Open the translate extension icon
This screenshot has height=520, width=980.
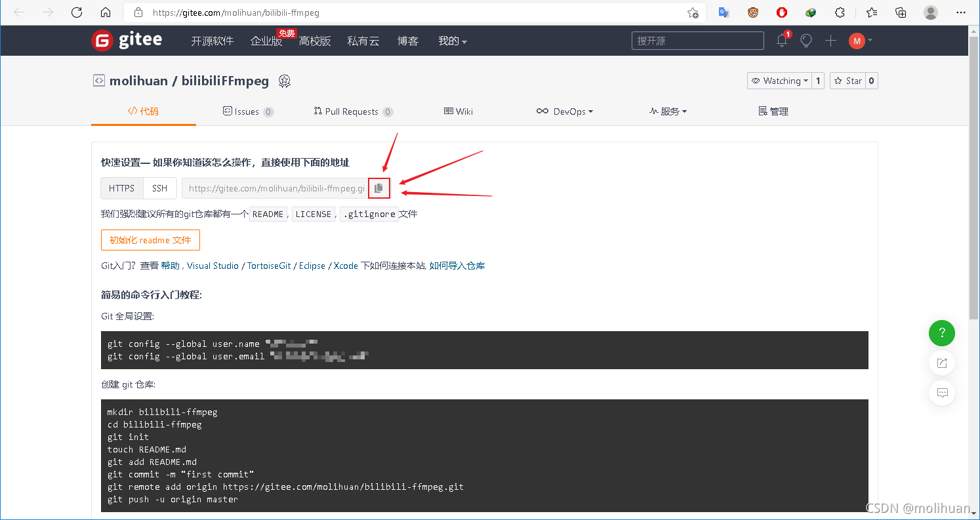[724, 12]
